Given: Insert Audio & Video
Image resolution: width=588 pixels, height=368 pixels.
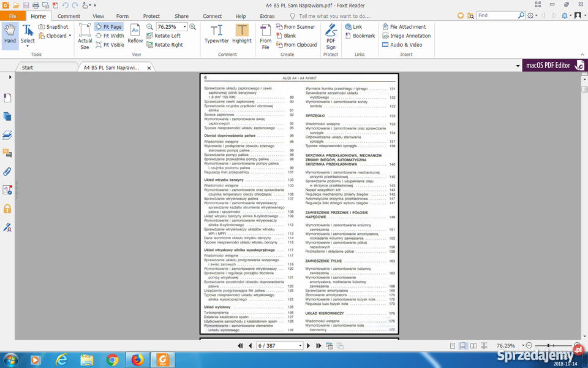Looking at the screenshot, I should 402,45.
